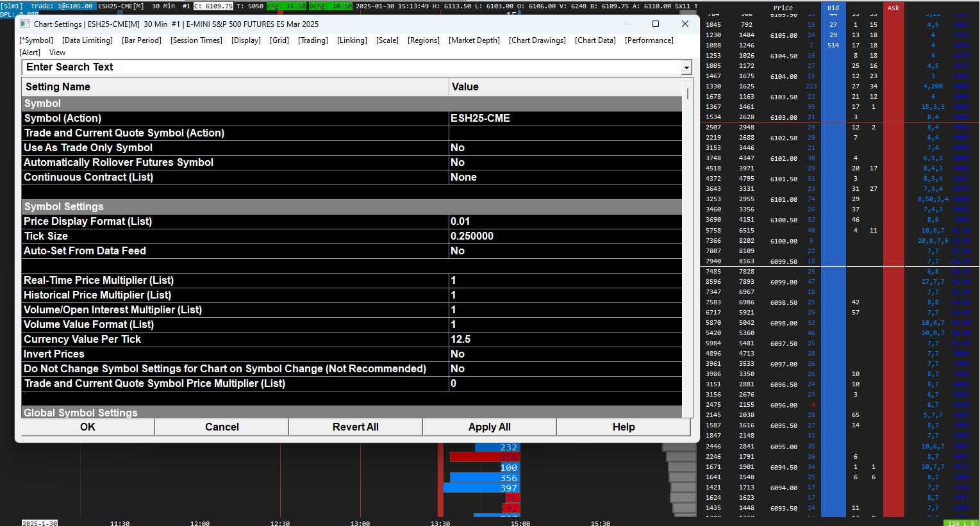This screenshot has height=526, width=980.
Task: Open the [Chart Drawings] tab
Action: (x=537, y=40)
